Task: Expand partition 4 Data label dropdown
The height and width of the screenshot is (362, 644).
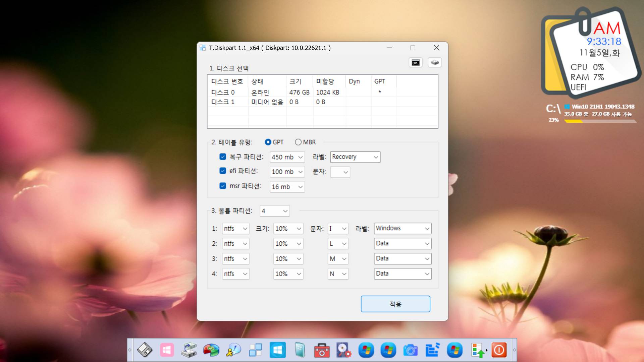Action: point(403,274)
